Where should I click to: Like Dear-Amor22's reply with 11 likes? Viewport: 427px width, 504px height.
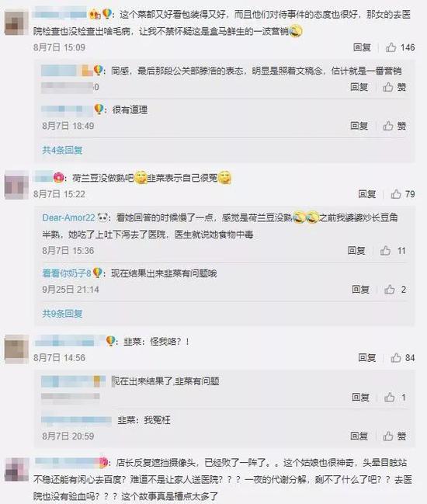pos(385,250)
